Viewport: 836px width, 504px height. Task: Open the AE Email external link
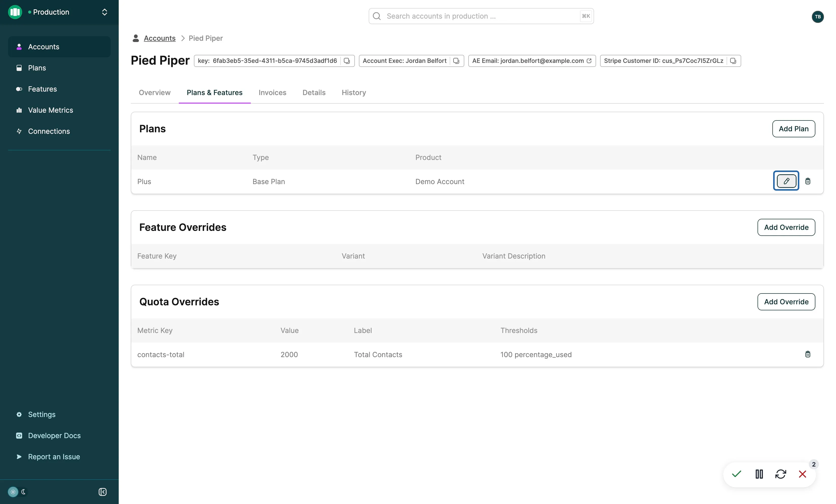click(589, 61)
